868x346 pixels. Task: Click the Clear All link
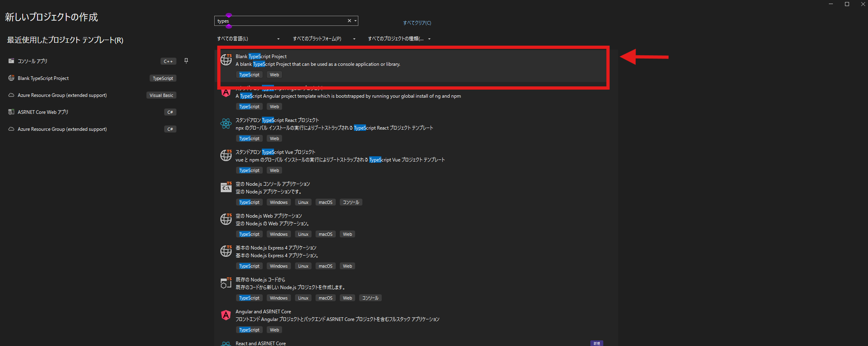(x=417, y=23)
